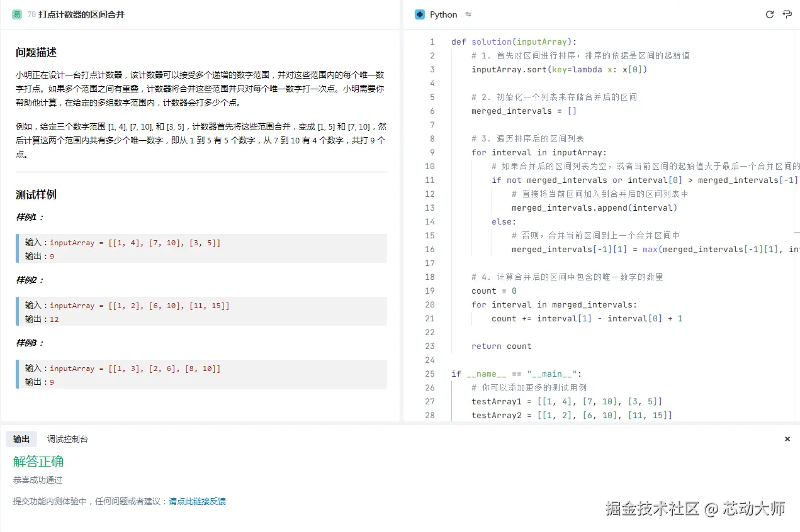The image size is (800, 532).
Task: Click the language switch arrows icon
Action: [468, 14]
